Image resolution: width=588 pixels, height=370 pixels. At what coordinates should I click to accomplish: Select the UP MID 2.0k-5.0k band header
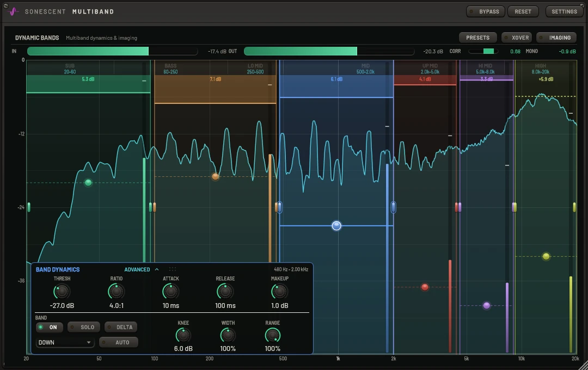pos(430,69)
